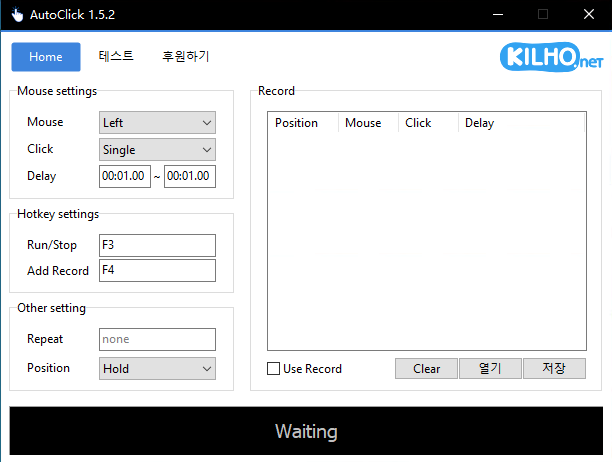Click the Clear button
612x462 pixels.
pos(426,369)
